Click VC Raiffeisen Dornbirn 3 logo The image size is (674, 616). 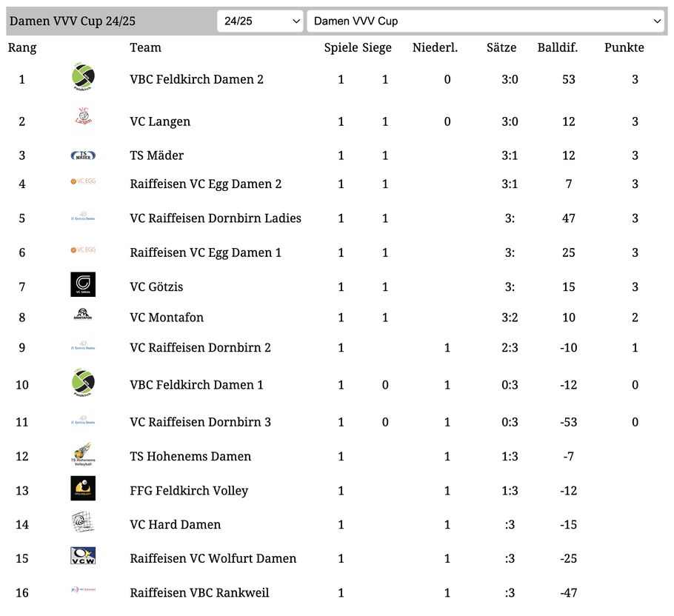[x=83, y=420]
